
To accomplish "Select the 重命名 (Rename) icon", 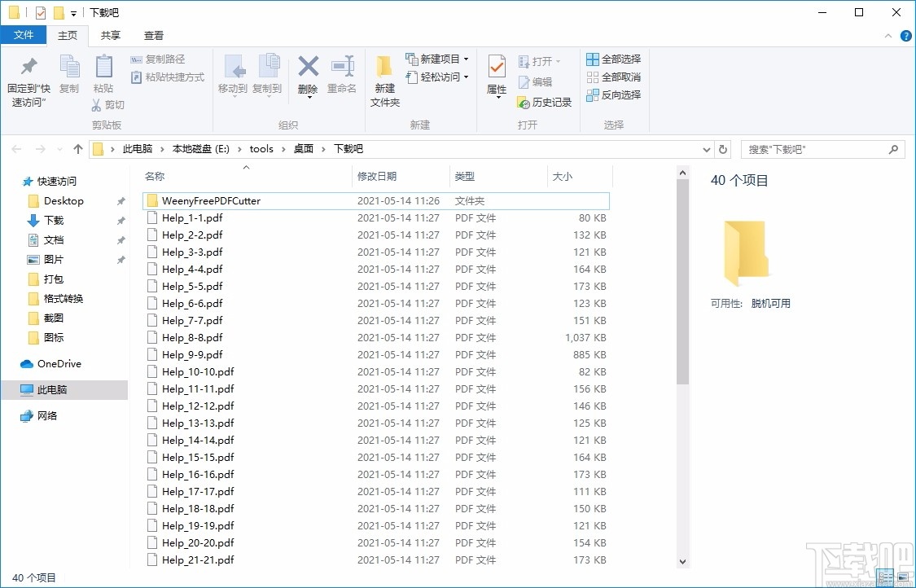I will [343, 77].
